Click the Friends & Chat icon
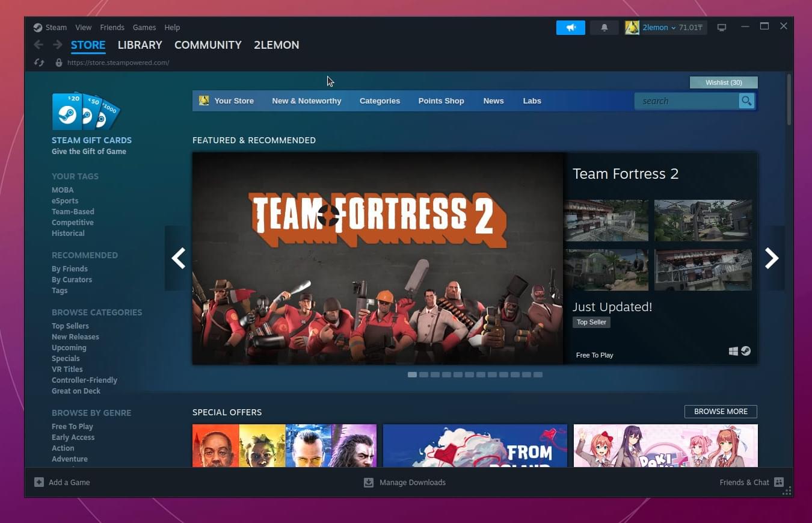Viewport: 812px width, 523px height. tap(779, 482)
